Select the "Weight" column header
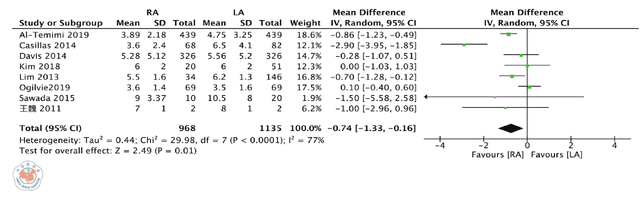 [305, 23]
